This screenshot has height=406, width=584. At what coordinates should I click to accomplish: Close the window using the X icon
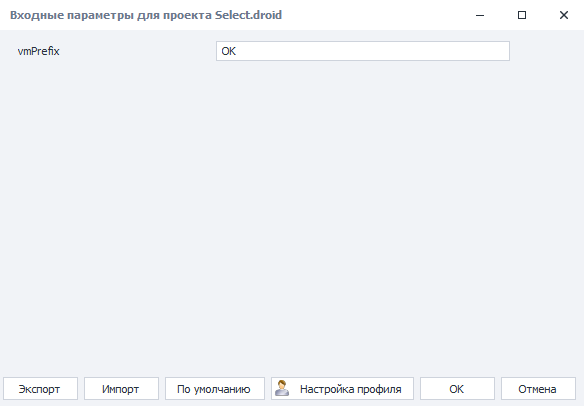click(564, 15)
